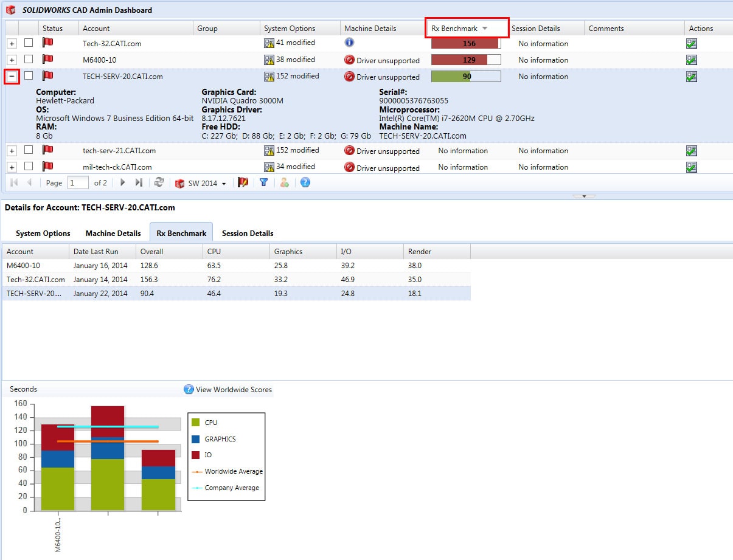The height and width of the screenshot is (560, 733).
Task: Open the funnel filter tool
Action: click(x=263, y=182)
